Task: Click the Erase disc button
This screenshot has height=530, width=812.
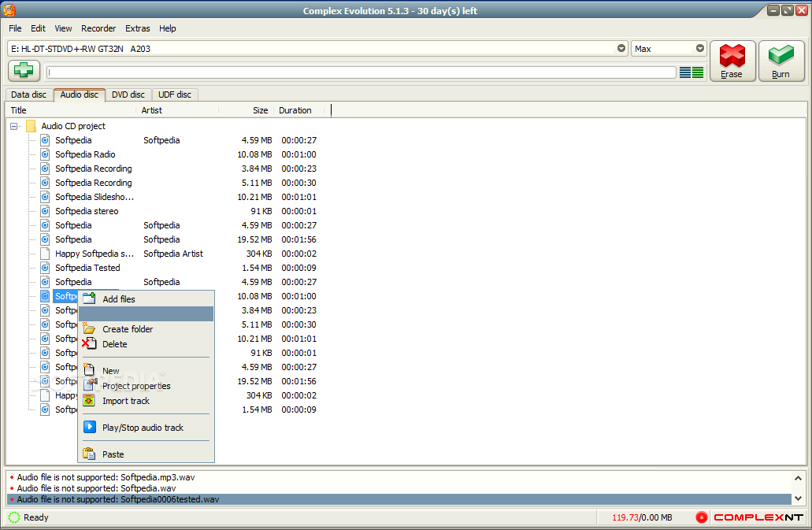Action: pos(732,61)
